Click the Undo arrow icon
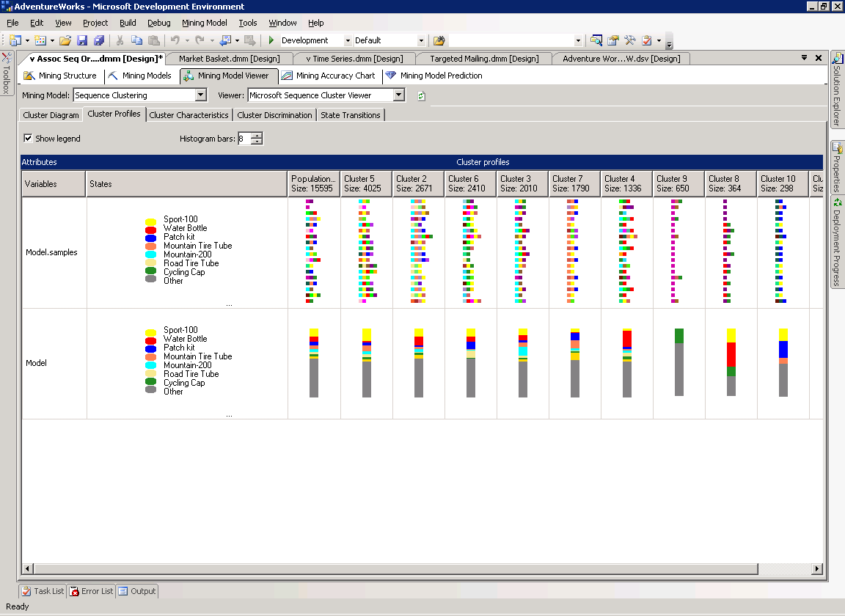The image size is (845, 616). pos(175,40)
